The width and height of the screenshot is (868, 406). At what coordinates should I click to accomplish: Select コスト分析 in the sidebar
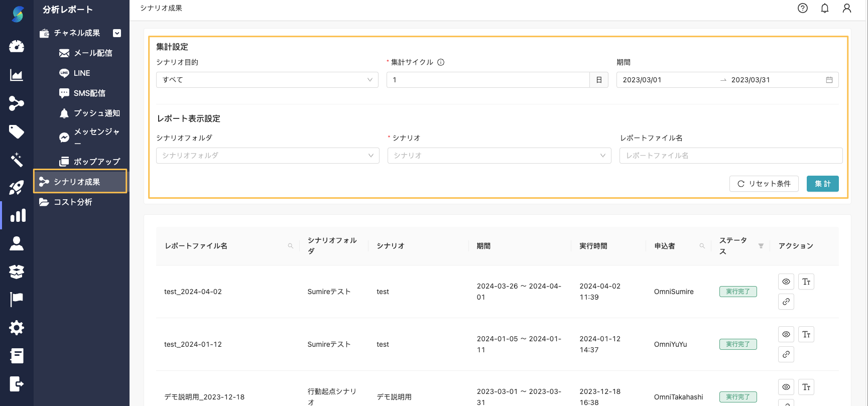(x=73, y=202)
